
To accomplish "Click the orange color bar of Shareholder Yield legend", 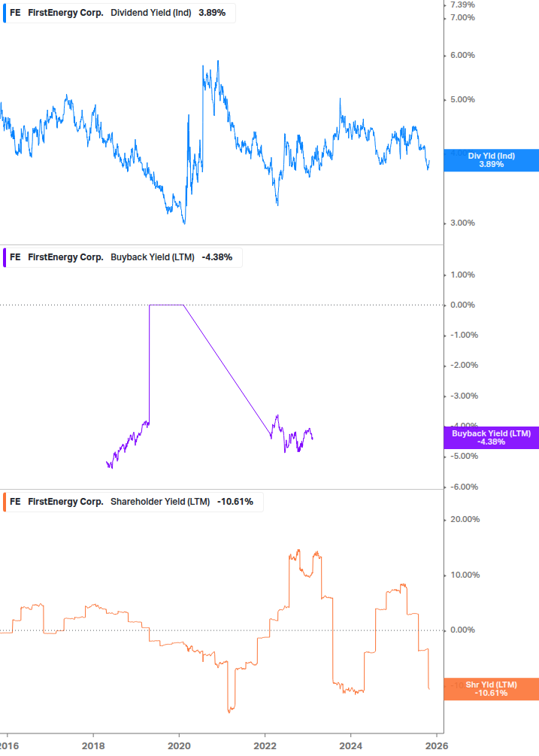I will coord(5,502).
